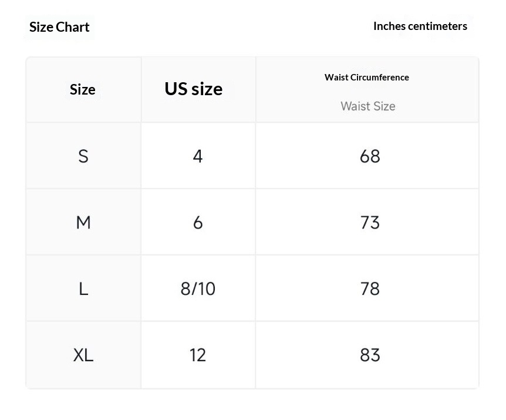Click waist measurement 73
This screenshot has width=506, height=420.
click(x=370, y=223)
